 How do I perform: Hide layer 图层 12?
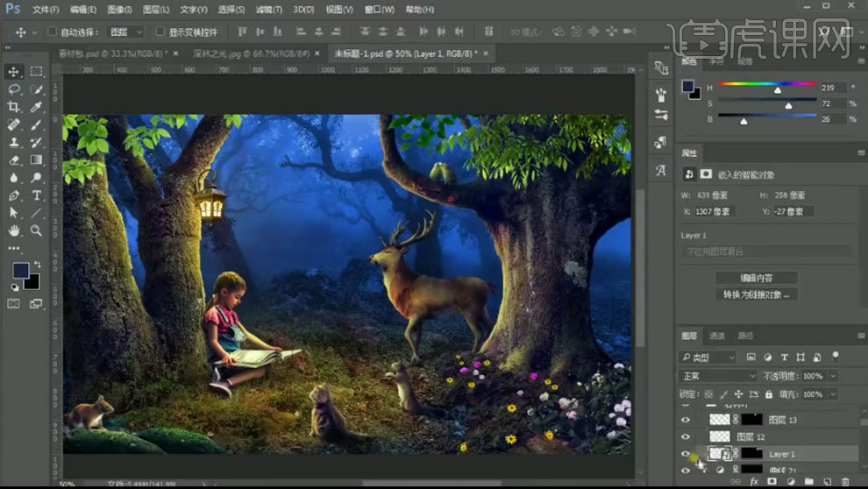686,437
